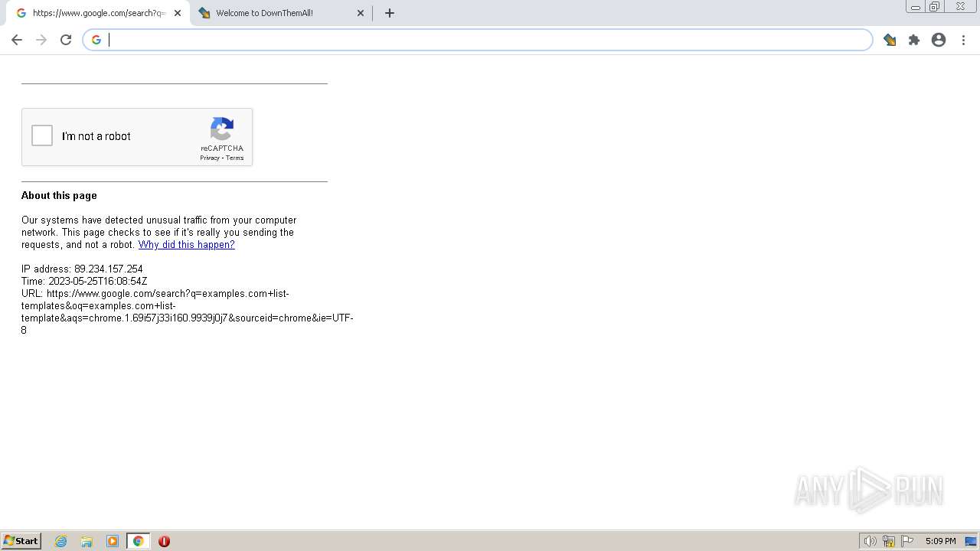Open the Action Center flag icon
980x551 pixels.
click(907, 541)
